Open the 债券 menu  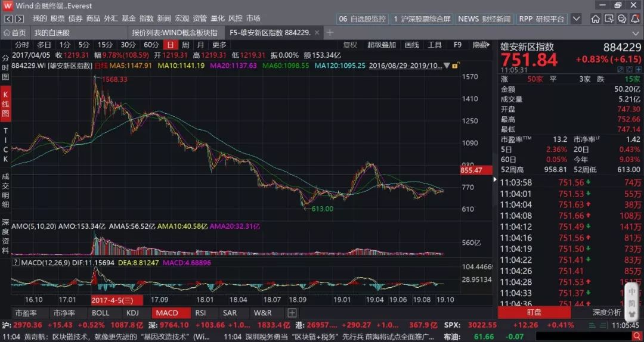point(75,18)
